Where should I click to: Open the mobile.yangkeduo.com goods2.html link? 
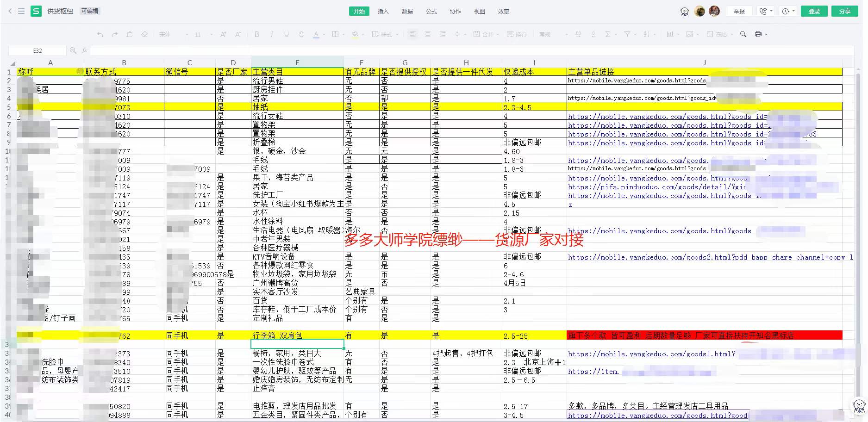710,257
